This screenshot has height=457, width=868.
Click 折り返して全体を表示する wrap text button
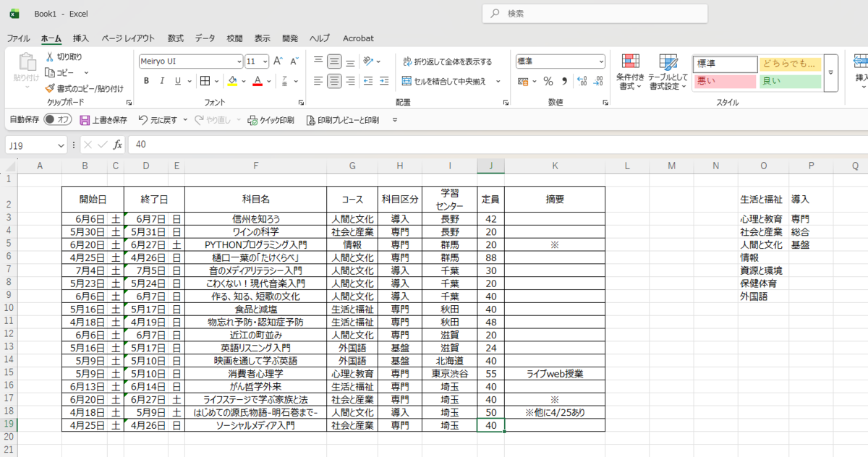coord(446,61)
